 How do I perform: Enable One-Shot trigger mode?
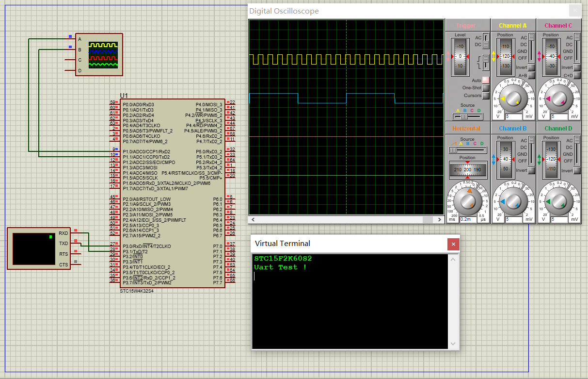point(486,88)
